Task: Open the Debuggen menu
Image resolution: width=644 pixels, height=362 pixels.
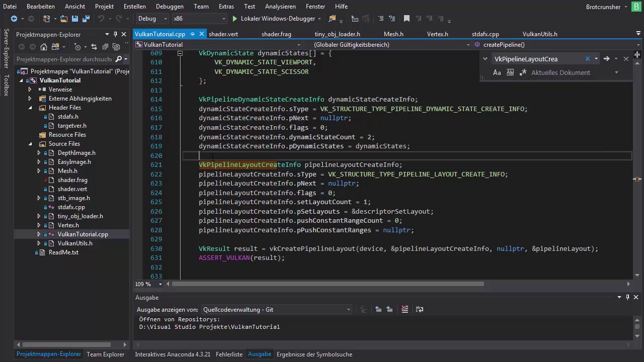Action: (170, 7)
